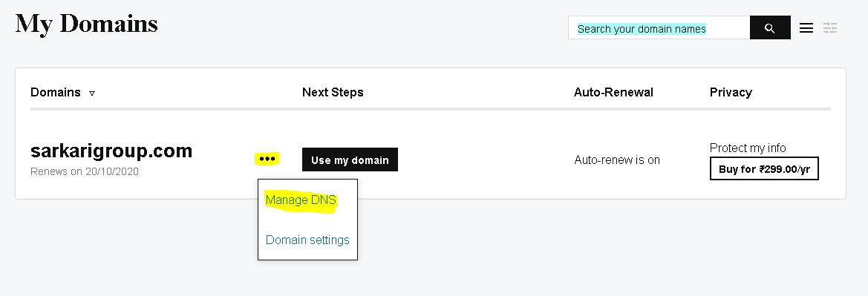The image size is (868, 296).
Task: Open the filter sliders icon
Action: 830,27
